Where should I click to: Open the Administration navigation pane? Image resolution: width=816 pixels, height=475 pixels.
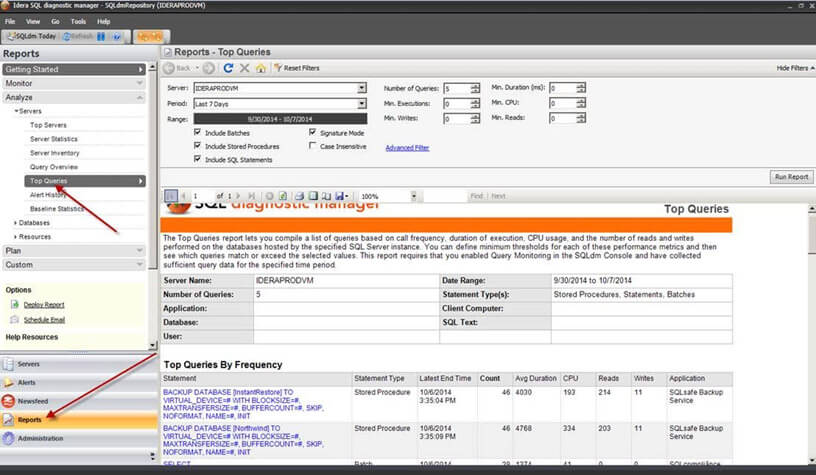click(x=78, y=439)
